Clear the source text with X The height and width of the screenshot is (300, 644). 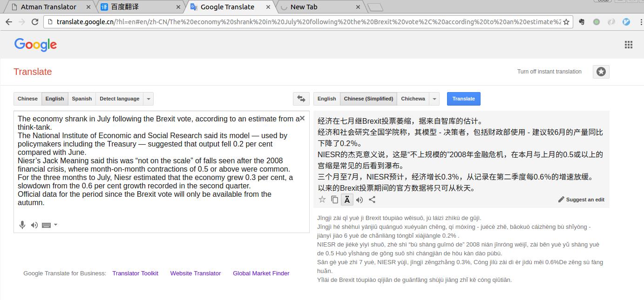[302, 119]
